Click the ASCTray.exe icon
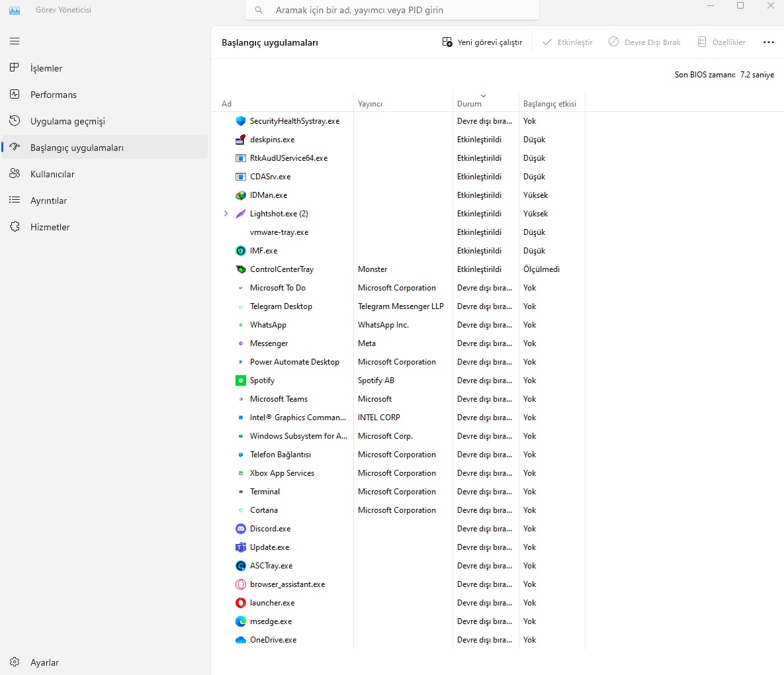This screenshot has height=675, width=784. coord(241,566)
